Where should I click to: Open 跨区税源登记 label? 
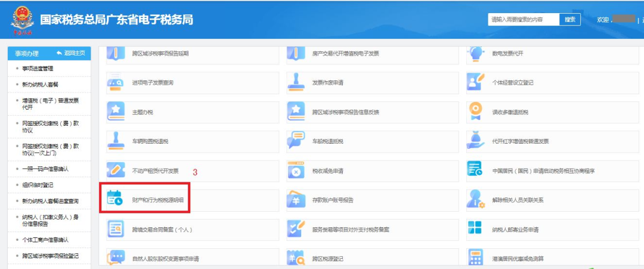pyautogui.click(x=328, y=259)
